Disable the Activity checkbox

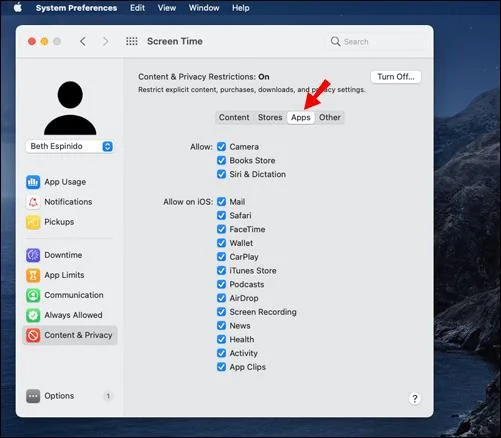(221, 353)
